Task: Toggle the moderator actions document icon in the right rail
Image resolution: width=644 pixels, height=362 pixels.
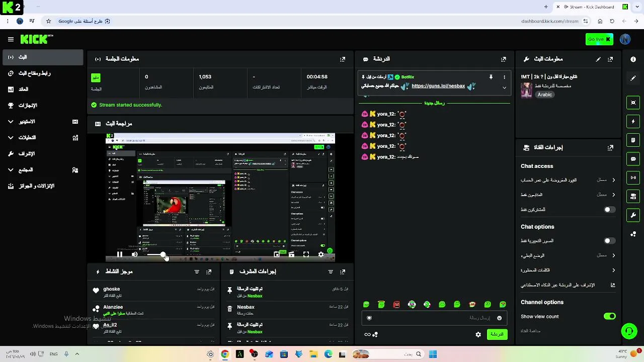Action: pyautogui.click(x=633, y=140)
